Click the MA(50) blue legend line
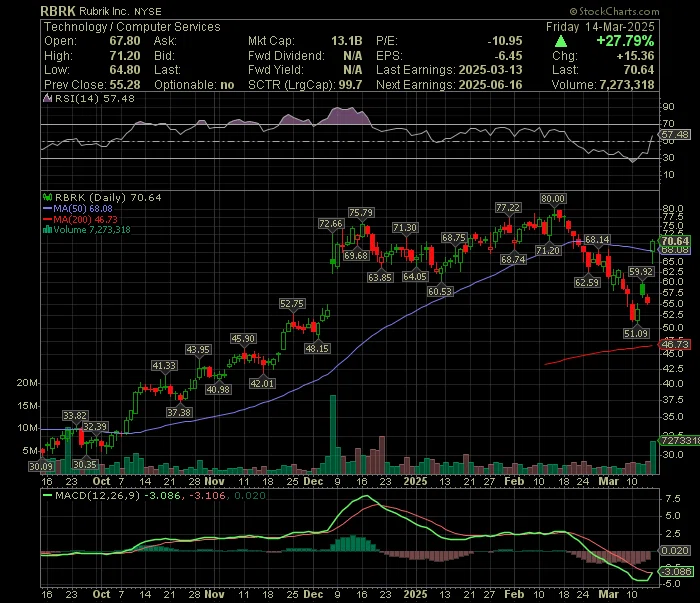This screenshot has width=700, height=603. point(47,208)
